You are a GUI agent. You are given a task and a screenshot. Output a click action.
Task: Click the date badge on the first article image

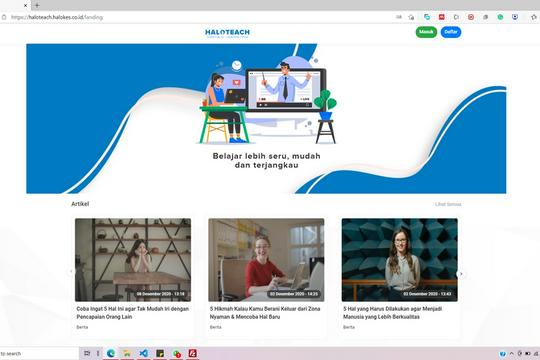click(x=160, y=294)
